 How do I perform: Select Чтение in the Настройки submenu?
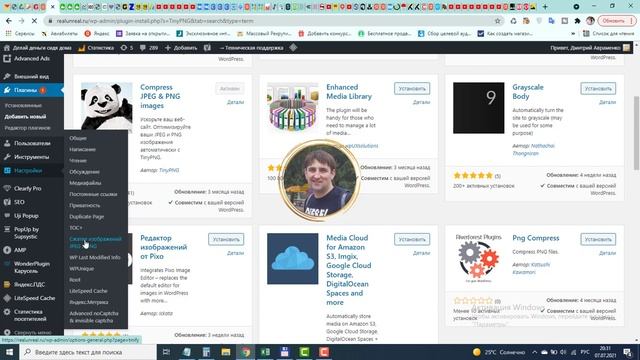coord(78,161)
